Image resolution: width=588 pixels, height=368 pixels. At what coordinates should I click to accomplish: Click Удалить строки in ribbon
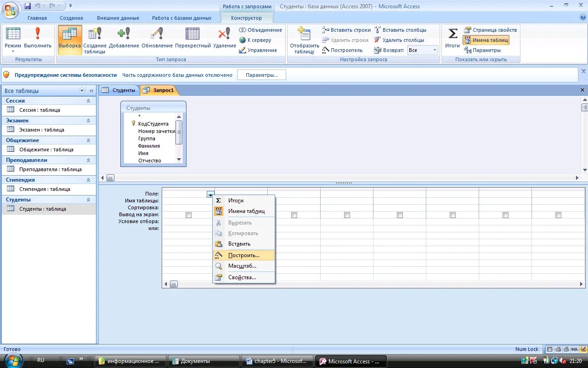tap(345, 40)
